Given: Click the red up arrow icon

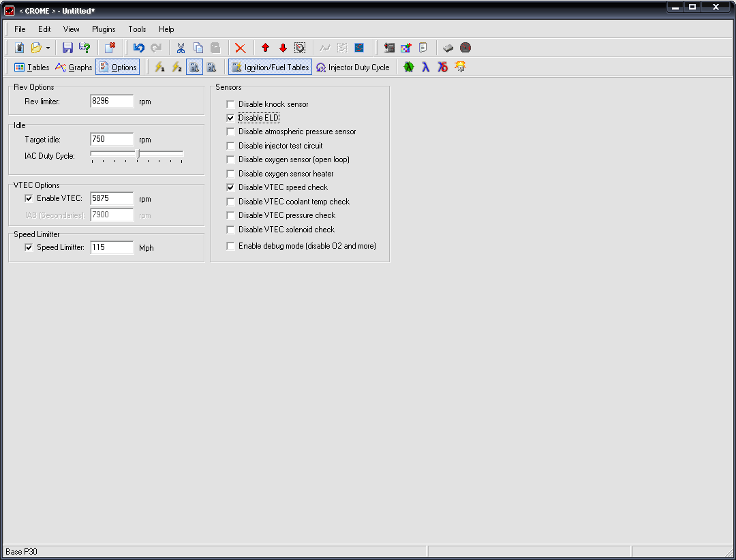Looking at the screenshot, I should [x=265, y=48].
